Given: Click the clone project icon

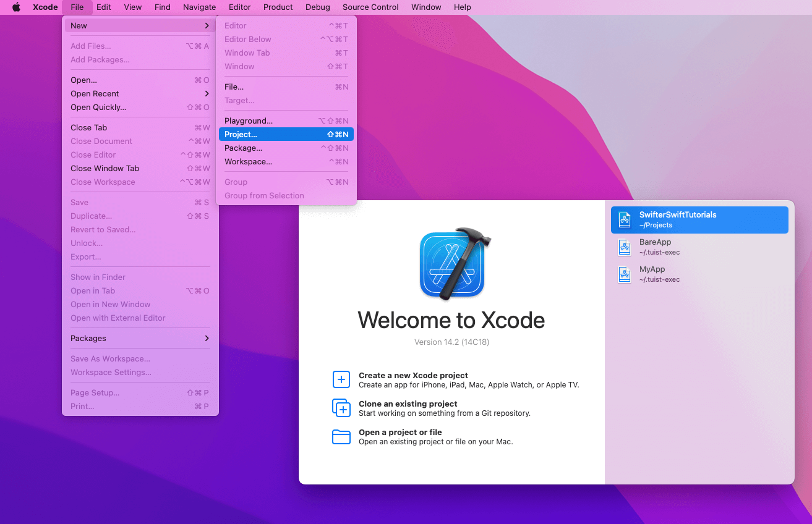Looking at the screenshot, I should pyautogui.click(x=341, y=408).
